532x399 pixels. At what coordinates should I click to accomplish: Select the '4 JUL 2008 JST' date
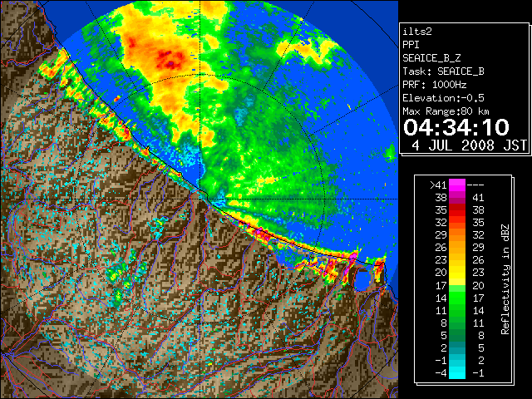pyautogui.click(x=469, y=145)
